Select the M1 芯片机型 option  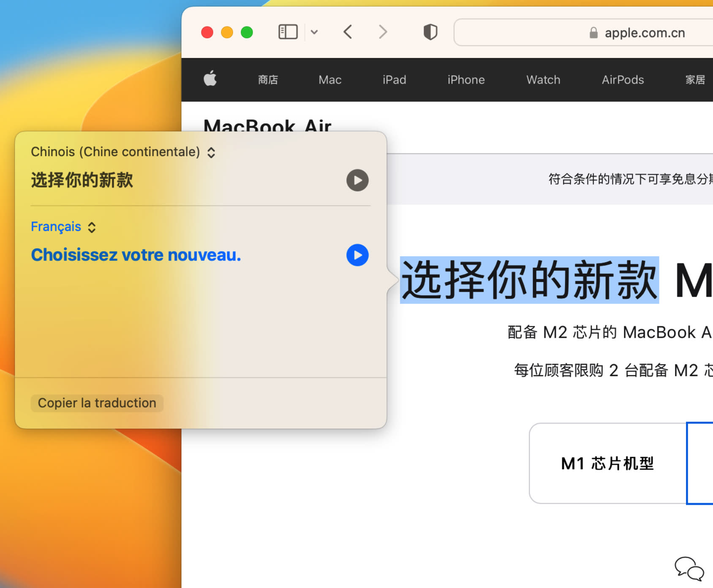607,463
